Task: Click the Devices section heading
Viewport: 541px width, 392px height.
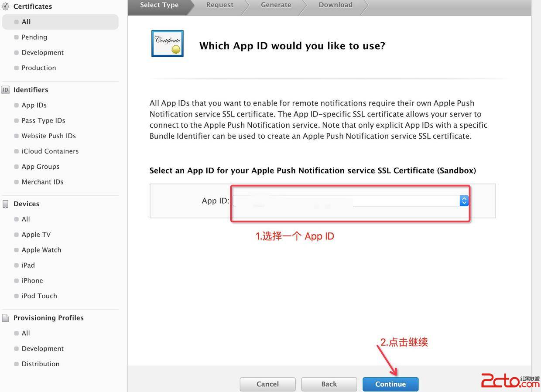Action: (x=26, y=204)
